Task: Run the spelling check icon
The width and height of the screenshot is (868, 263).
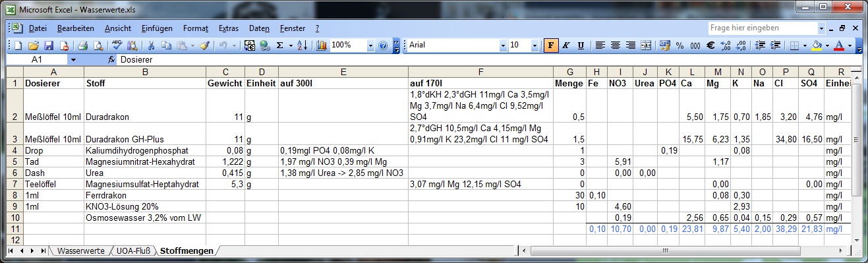Action: [x=117, y=45]
